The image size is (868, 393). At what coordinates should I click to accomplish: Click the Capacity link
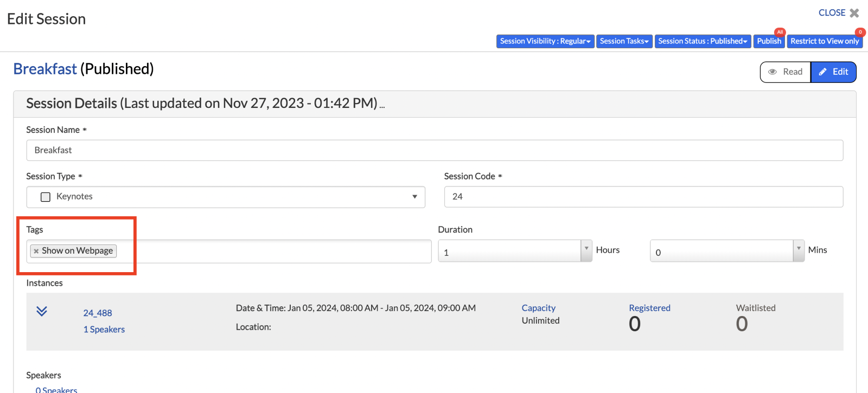tap(539, 308)
